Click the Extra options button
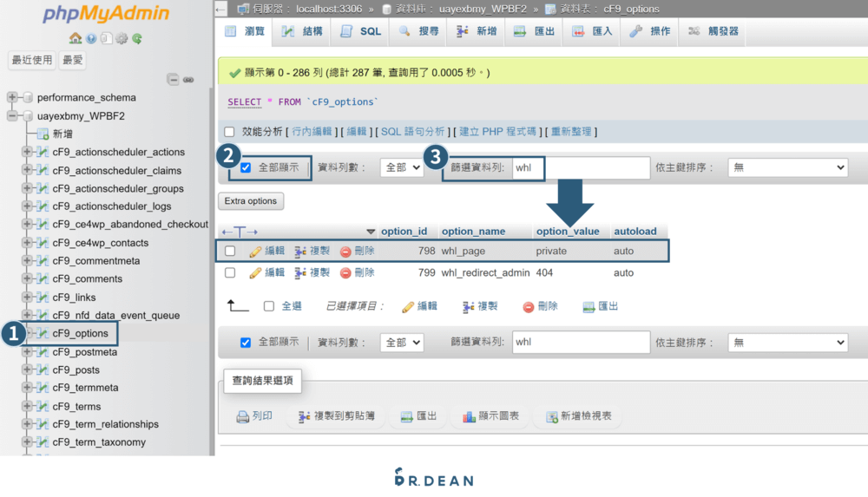This screenshot has width=868, height=497. (251, 201)
